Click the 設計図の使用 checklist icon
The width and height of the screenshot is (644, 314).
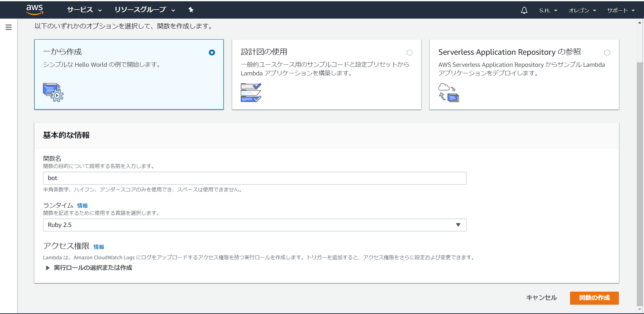[x=251, y=92]
